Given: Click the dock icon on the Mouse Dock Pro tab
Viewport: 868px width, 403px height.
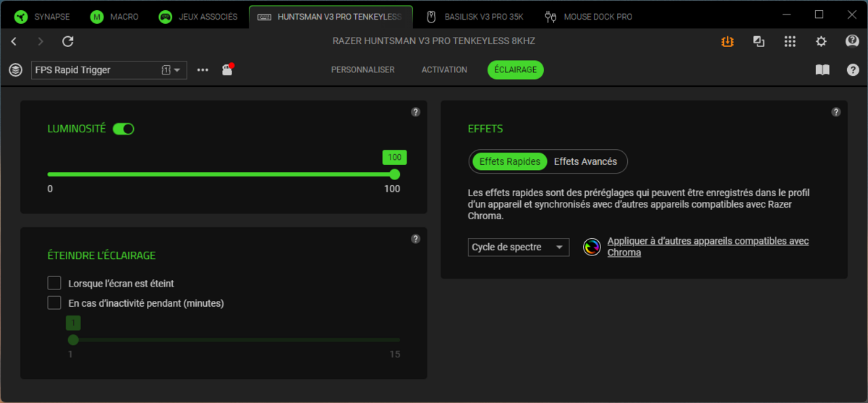Looking at the screenshot, I should 551,16.
